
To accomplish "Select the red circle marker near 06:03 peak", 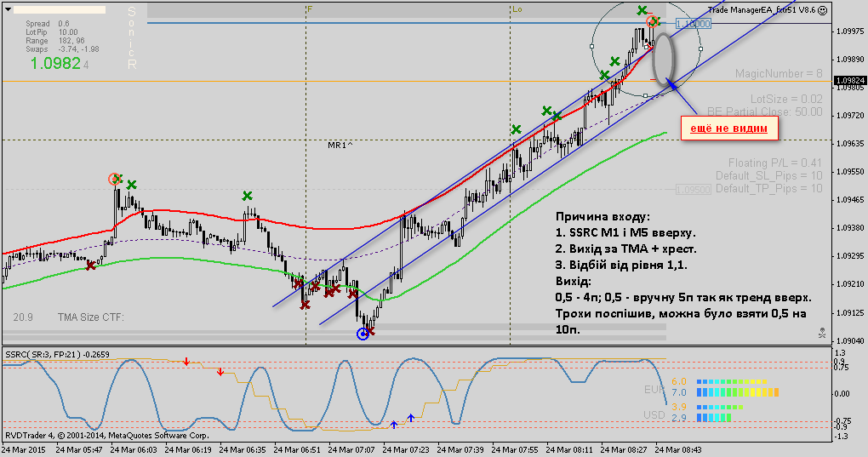I will point(114,179).
